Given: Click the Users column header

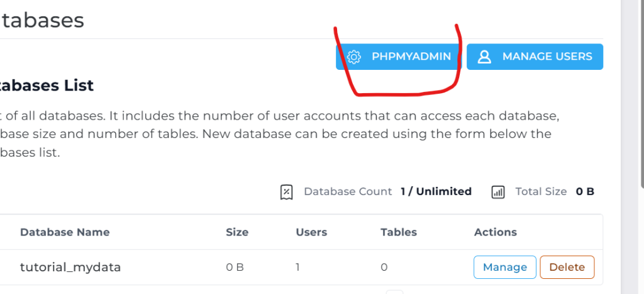Looking at the screenshot, I should click(311, 232).
